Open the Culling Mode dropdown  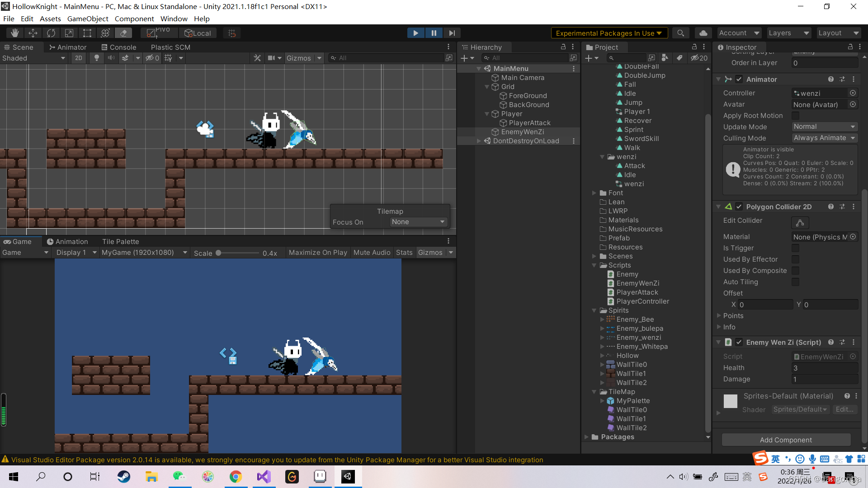click(x=825, y=138)
